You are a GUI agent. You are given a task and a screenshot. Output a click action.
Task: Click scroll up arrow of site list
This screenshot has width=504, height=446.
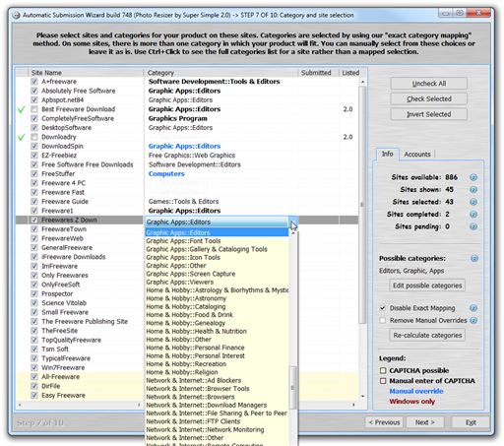click(x=362, y=82)
